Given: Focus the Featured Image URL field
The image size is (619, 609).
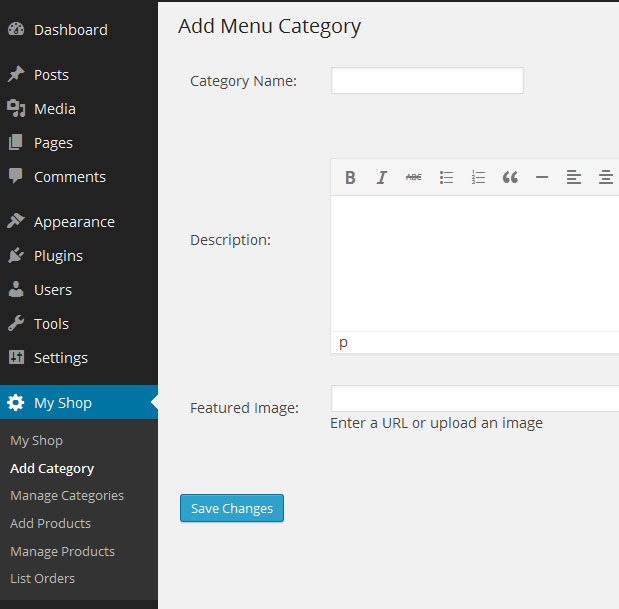Looking at the screenshot, I should [475, 399].
